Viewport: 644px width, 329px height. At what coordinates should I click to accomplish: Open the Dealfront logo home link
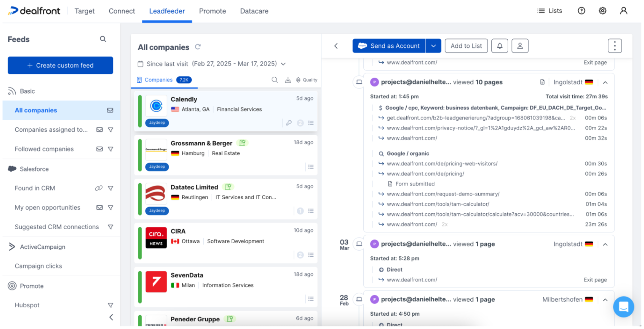(34, 11)
